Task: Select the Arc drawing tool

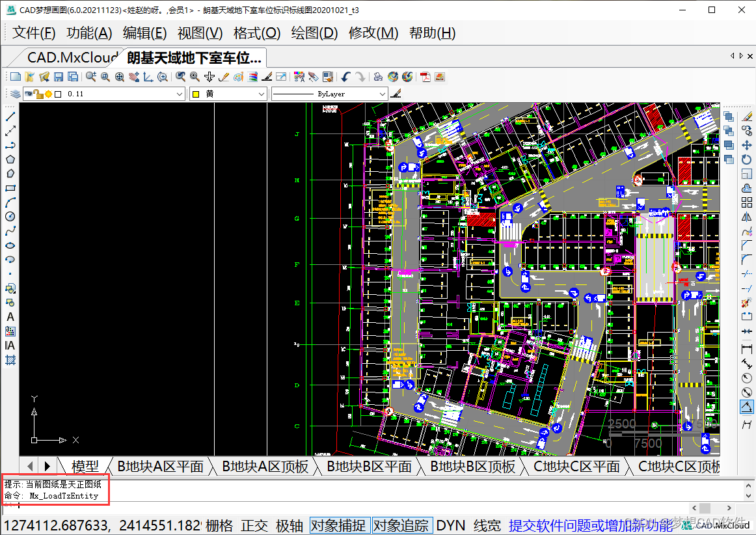Action: point(10,202)
